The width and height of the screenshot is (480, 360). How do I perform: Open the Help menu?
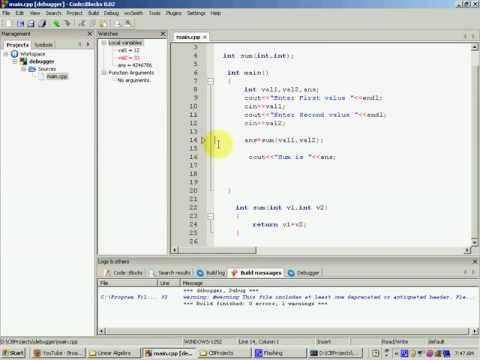point(216,13)
